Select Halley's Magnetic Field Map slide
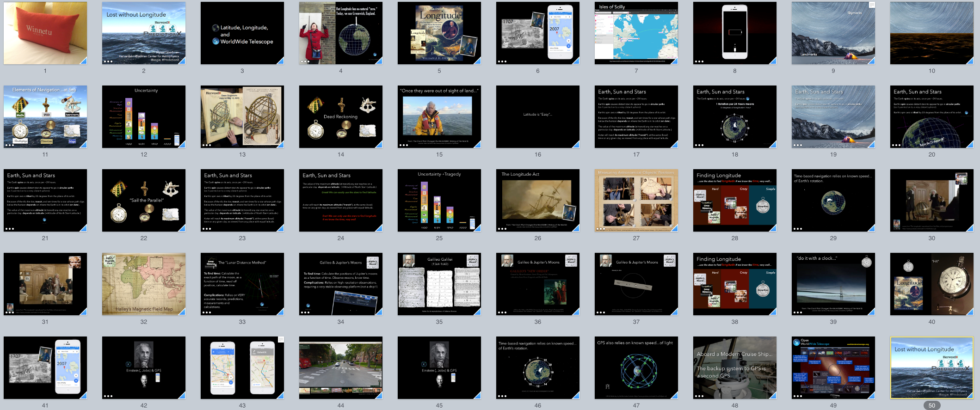Screen dimensions: 980x410 click(x=143, y=284)
